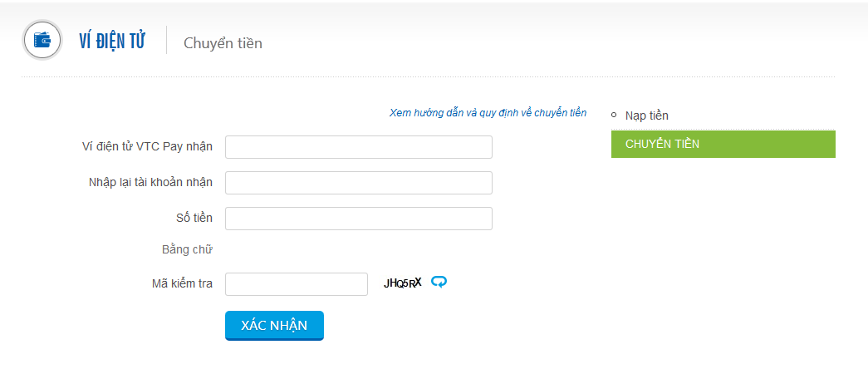Select the Số tiền amount field

click(359, 219)
